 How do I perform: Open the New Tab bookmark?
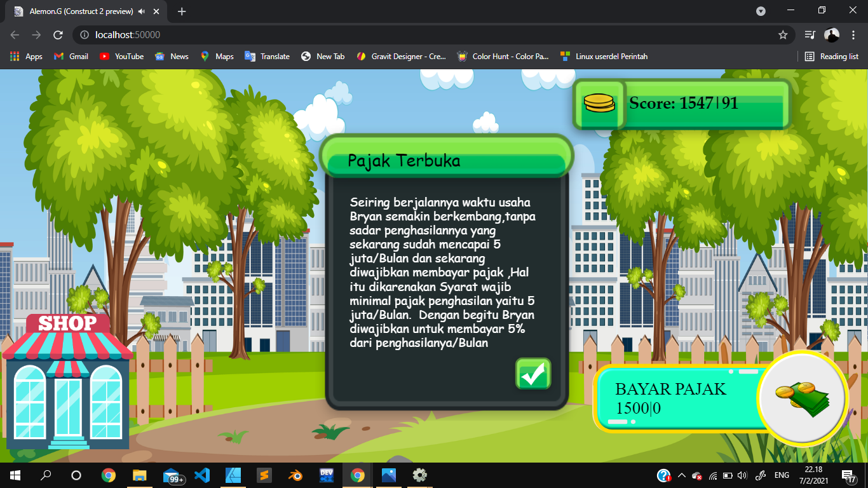point(323,57)
